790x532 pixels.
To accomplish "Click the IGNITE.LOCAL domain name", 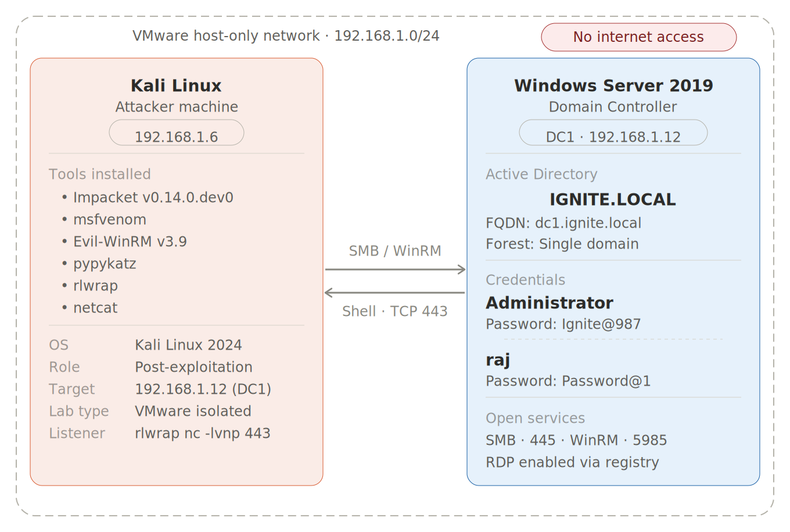I will [613, 200].
